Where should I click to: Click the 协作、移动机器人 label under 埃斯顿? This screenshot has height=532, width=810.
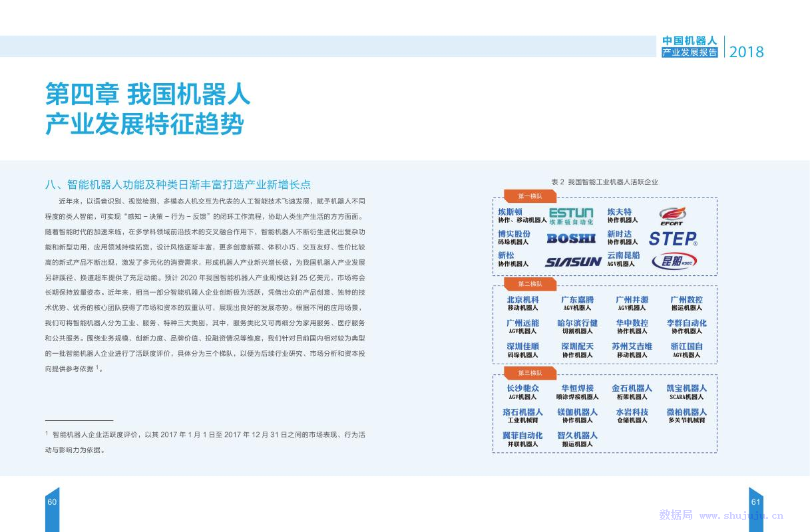tap(522, 220)
